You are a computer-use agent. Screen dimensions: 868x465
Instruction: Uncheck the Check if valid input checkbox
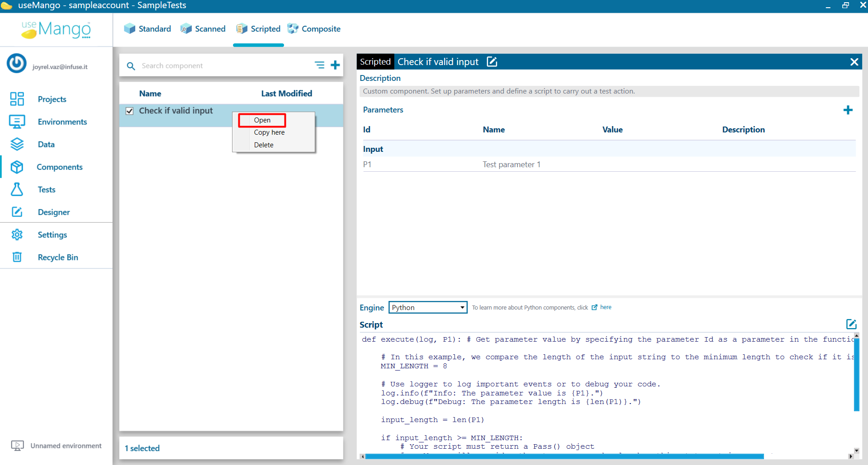[130, 111]
